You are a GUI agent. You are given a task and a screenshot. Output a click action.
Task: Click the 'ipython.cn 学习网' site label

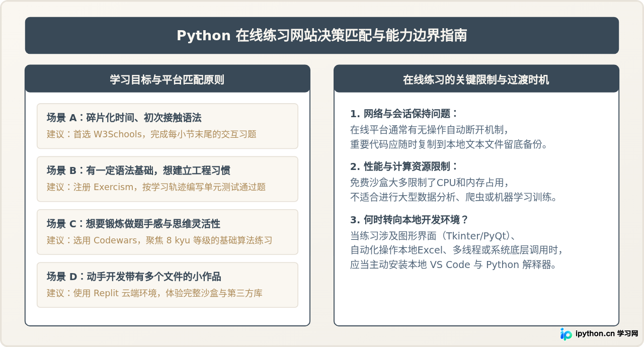[606, 334]
